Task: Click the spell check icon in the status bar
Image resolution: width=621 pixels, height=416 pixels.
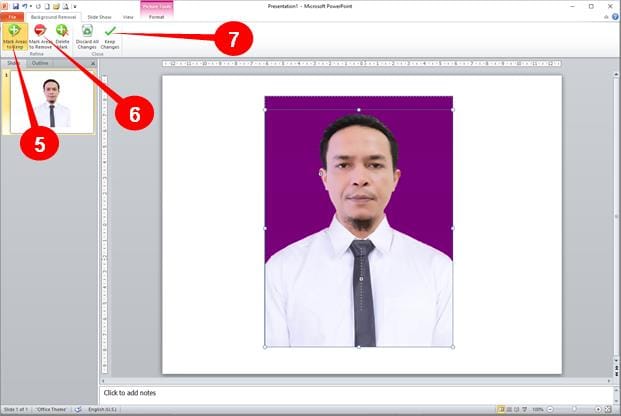Action: tap(78, 410)
